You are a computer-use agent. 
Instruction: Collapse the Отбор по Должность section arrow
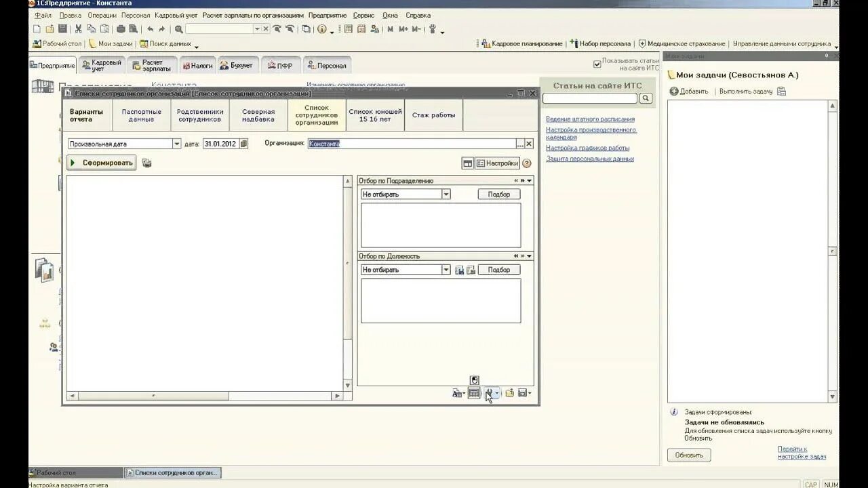(530, 256)
